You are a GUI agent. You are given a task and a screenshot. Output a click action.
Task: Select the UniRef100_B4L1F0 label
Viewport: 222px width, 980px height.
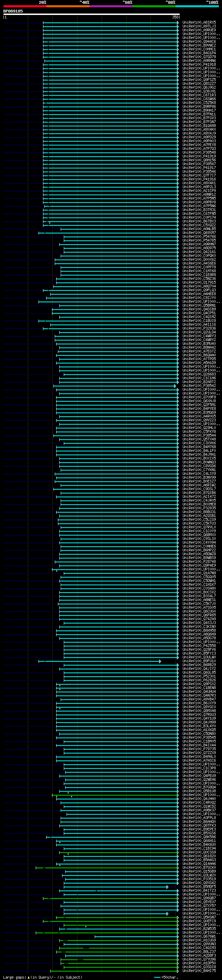[x=199, y=451]
